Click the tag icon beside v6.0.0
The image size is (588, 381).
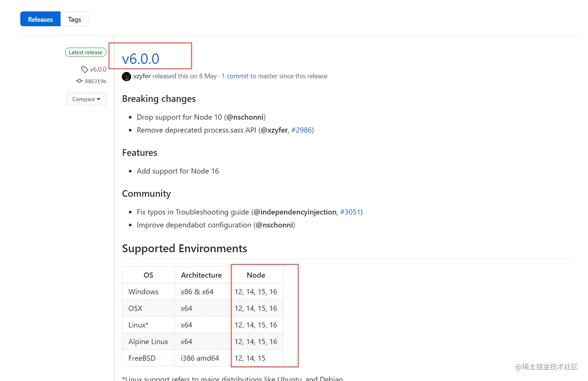(84, 70)
